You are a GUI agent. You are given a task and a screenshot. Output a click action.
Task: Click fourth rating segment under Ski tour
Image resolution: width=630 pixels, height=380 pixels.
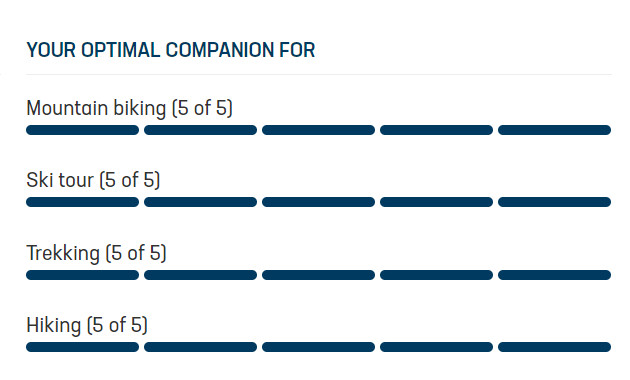436,202
